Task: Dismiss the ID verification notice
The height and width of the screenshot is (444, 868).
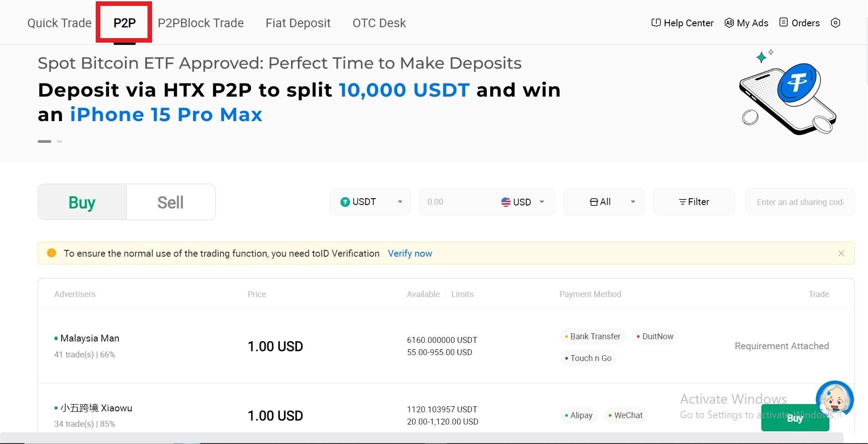Action: click(x=841, y=253)
